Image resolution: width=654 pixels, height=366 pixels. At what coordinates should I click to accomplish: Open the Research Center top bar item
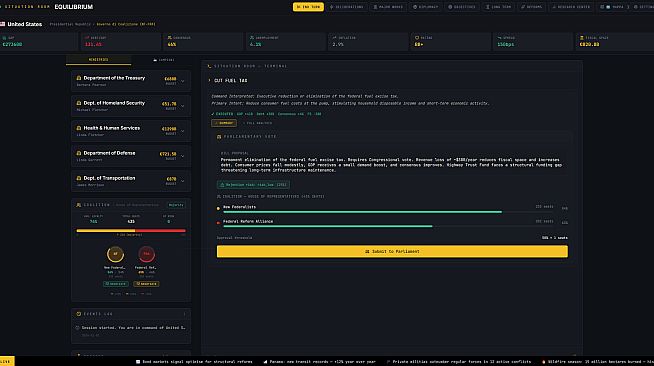(x=571, y=7)
